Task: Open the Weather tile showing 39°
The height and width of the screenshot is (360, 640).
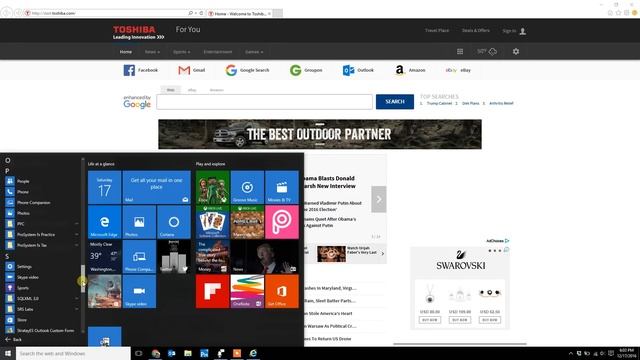Action: pyautogui.click(x=104, y=256)
